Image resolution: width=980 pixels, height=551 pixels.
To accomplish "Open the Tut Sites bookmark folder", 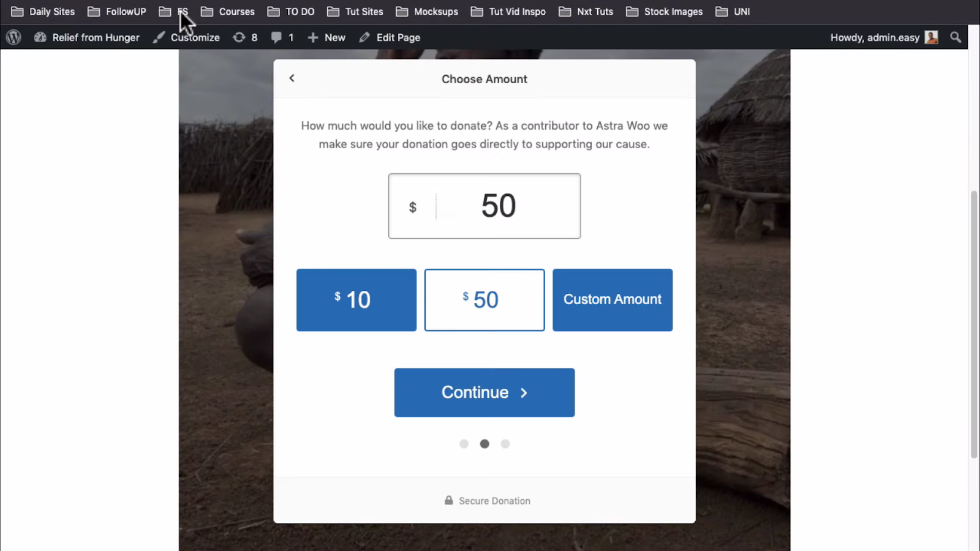I will (x=355, y=12).
